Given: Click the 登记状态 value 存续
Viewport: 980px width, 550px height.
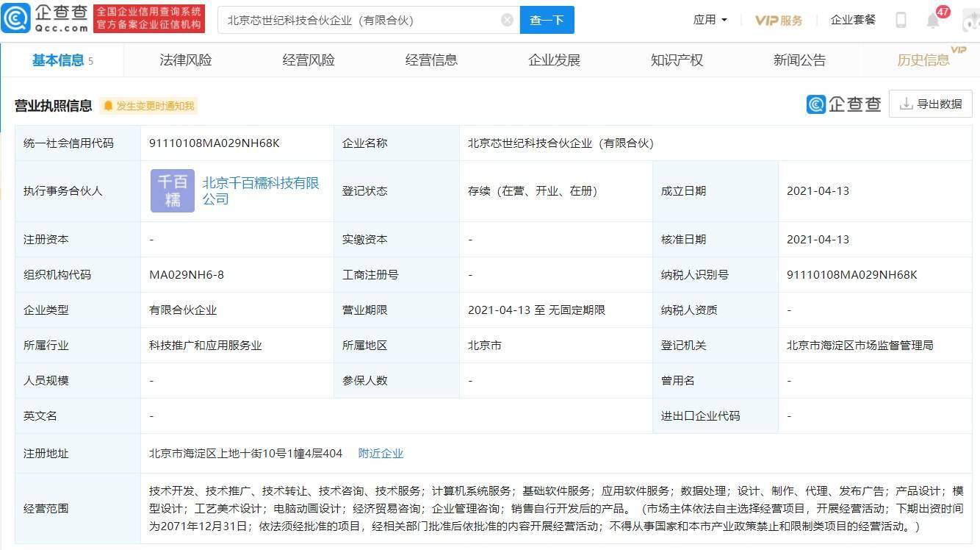Looking at the screenshot, I should point(533,191).
